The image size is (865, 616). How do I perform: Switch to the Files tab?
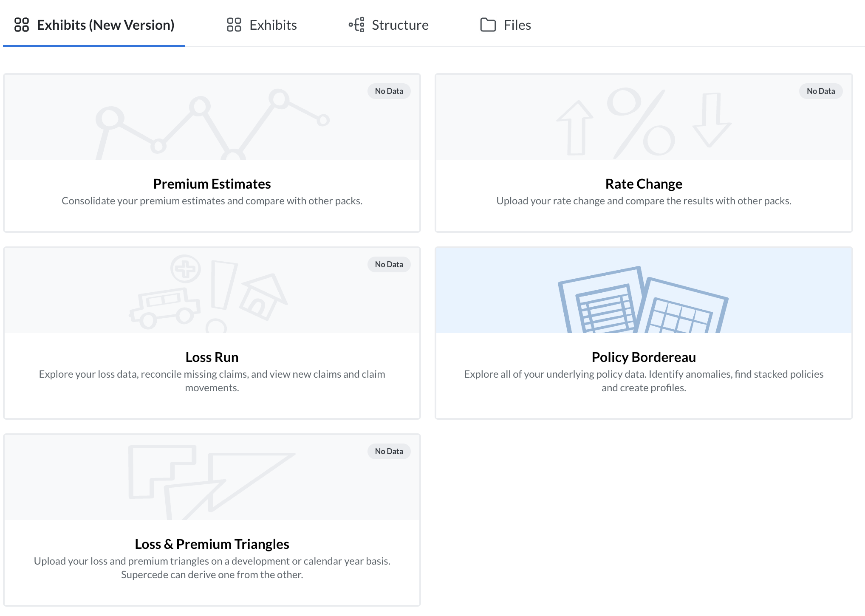(517, 25)
